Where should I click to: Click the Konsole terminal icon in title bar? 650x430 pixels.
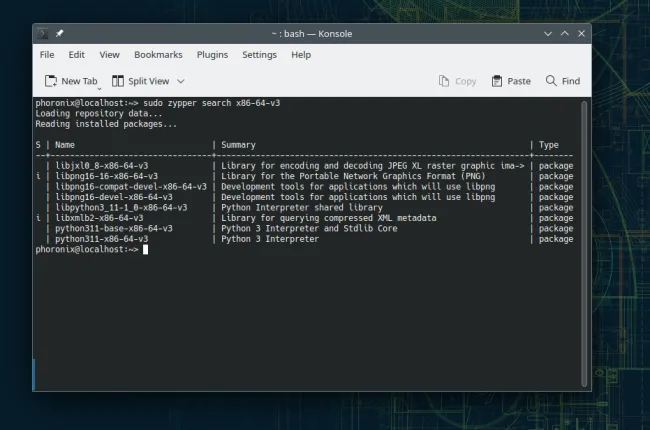coord(42,34)
